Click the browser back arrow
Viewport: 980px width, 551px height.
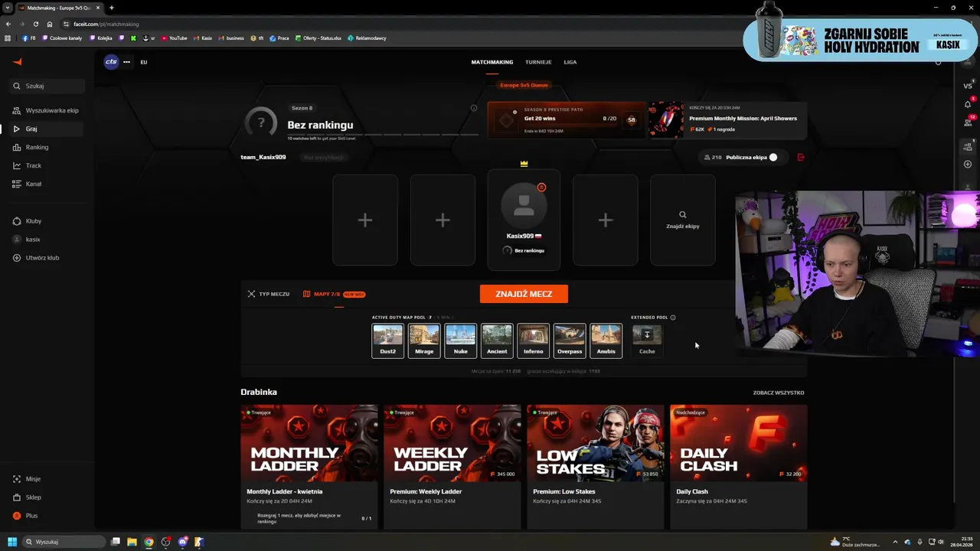[8, 24]
